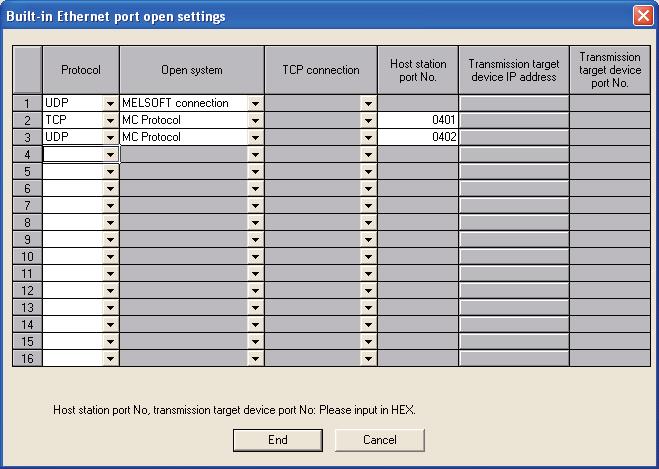Viewport: 659px width, 469px height.
Task: Open Protocol dropdown in row 16
Action: click(110, 357)
